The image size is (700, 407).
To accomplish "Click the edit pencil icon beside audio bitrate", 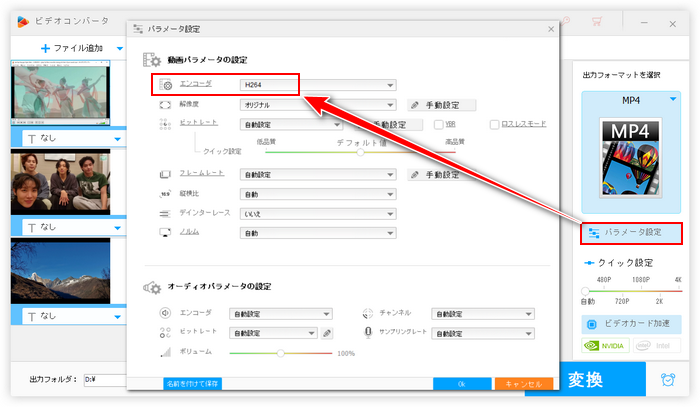I will 327,333.
